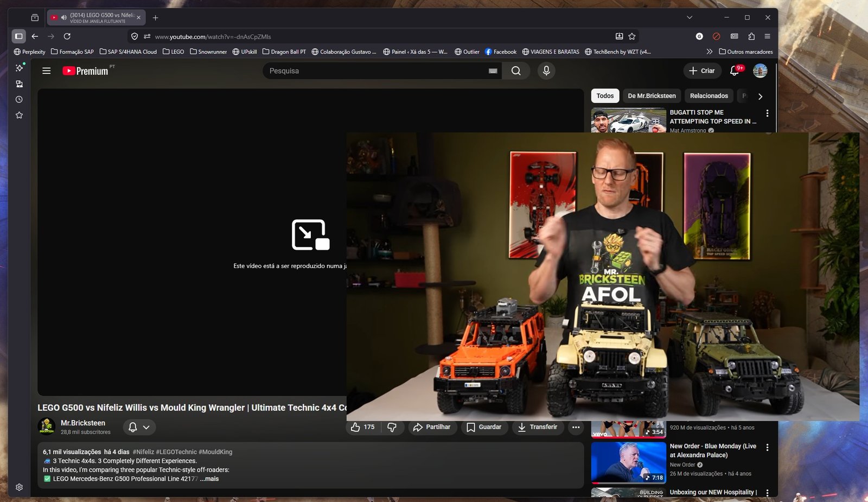Open the YouTube notifications bell
The width and height of the screenshot is (868, 502).
pyautogui.click(x=735, y=71)
